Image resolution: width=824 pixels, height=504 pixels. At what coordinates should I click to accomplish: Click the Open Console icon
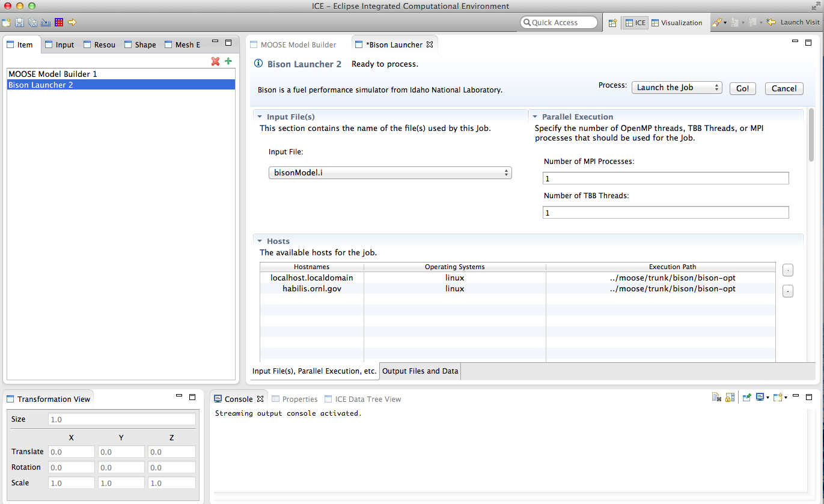777,397
